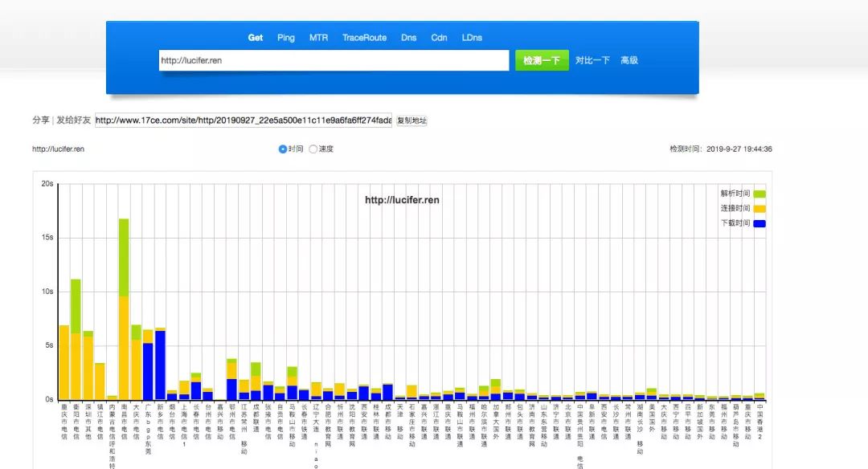Click the 检测时间 2019-9-27 19:44:36 timestamp
868x469 pixels.
(721, 149)
